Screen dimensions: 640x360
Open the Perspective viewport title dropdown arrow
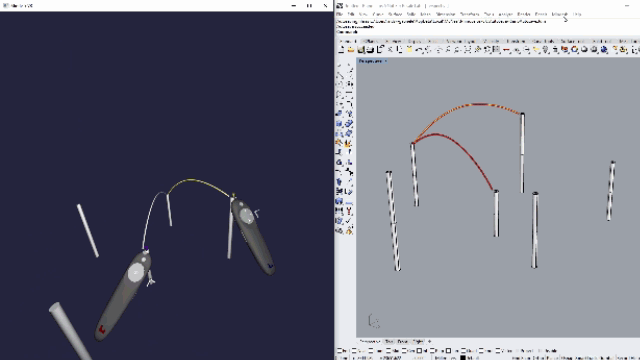[386, 61]
